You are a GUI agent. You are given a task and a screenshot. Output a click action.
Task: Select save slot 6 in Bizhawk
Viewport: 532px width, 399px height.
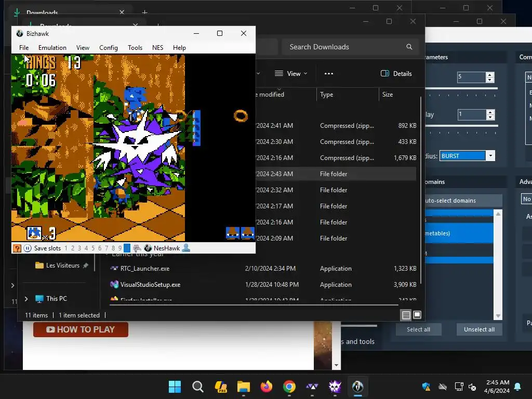tap(100, 248)
